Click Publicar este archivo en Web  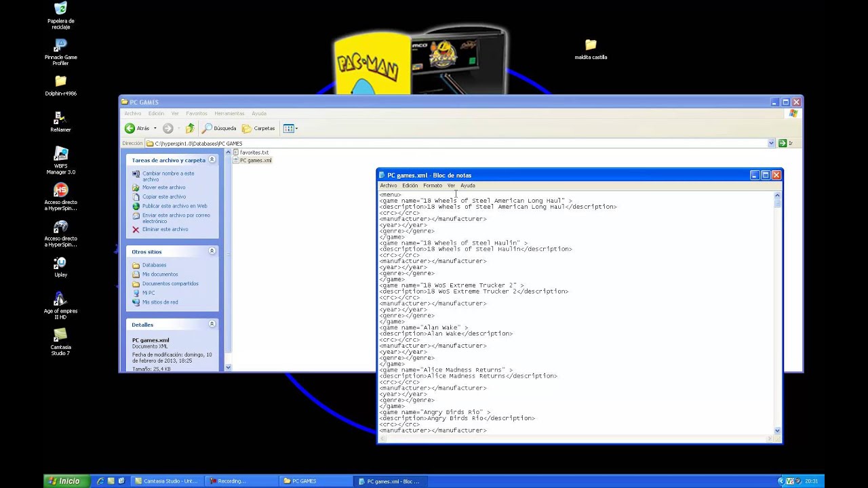coord(174,206)
